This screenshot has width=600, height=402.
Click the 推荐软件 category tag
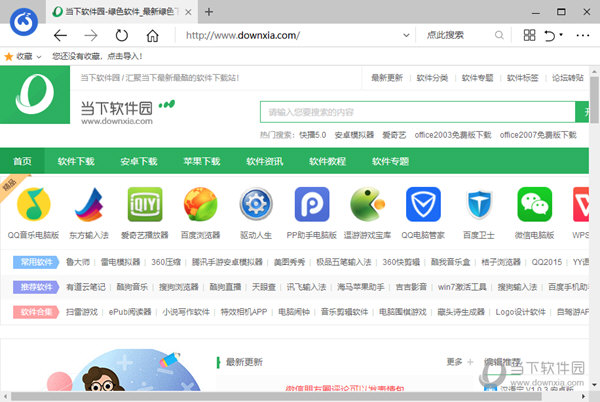click(36, 287)
